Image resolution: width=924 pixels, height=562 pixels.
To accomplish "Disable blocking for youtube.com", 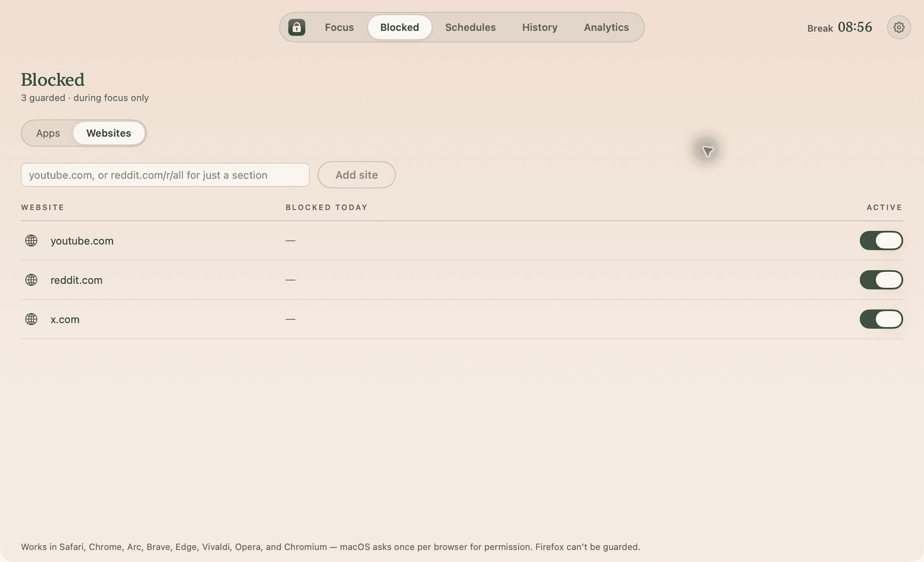I will [881, 241].
